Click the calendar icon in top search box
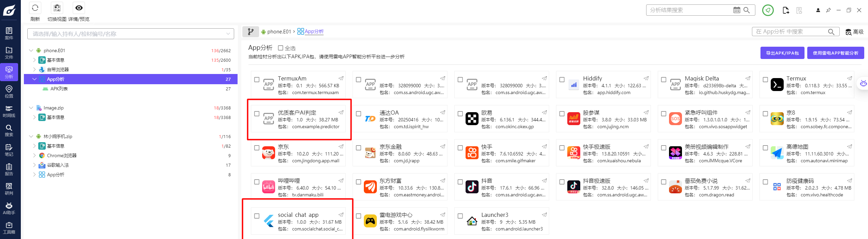 [x=737, y=10]
